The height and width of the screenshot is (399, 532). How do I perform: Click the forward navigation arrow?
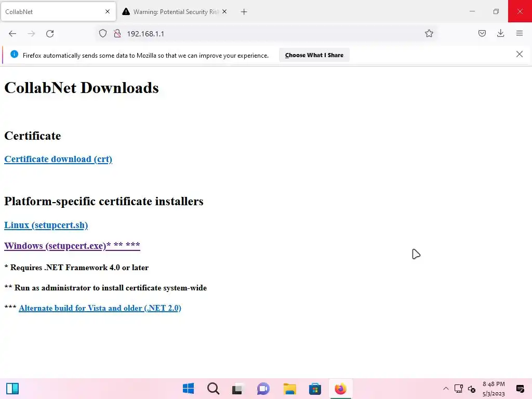31,34
